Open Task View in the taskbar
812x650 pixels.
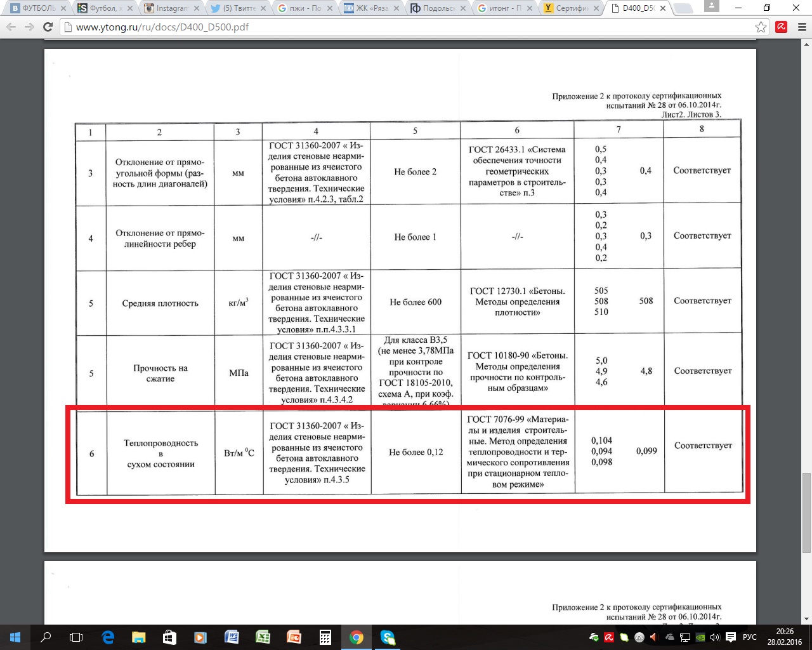[76, 637]
